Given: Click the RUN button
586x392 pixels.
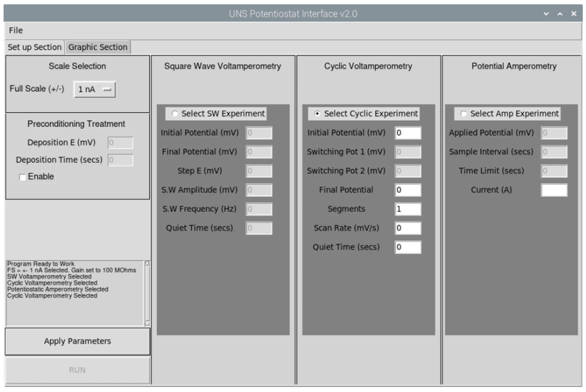Looking at the screenshot, I should (77, 370).
